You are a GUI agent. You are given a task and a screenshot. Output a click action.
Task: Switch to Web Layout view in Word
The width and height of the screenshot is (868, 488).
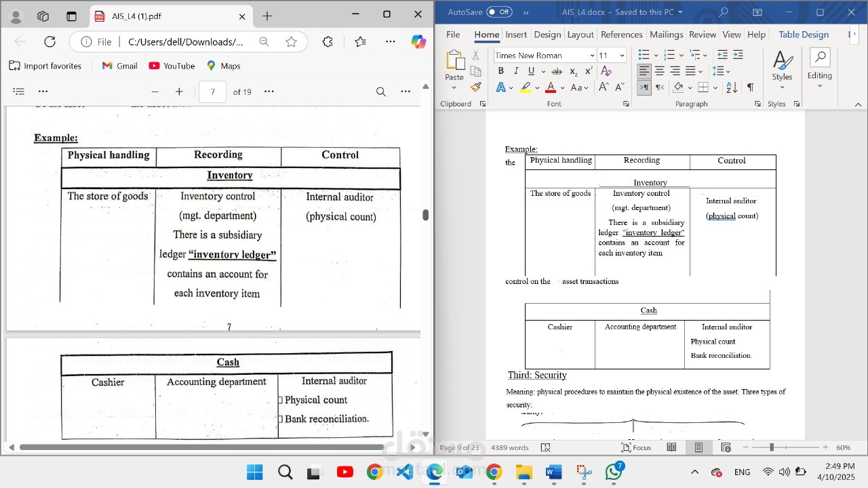[x=726, y=447]
